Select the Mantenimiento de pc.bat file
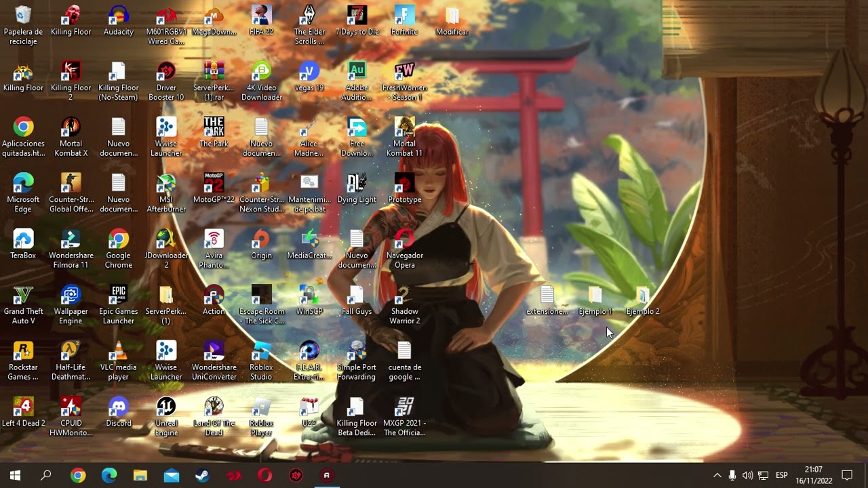This screenshot has height=488, width=868. [x=309, y=193]
